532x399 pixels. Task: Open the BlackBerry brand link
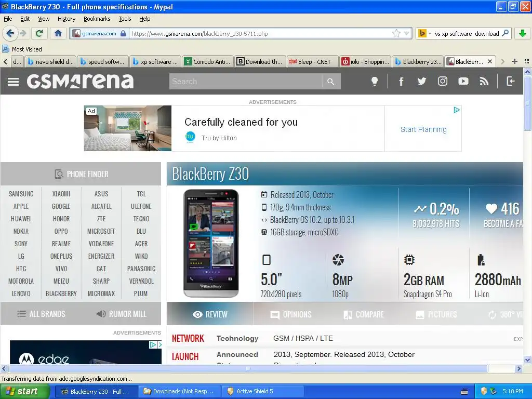pos(61,294)
